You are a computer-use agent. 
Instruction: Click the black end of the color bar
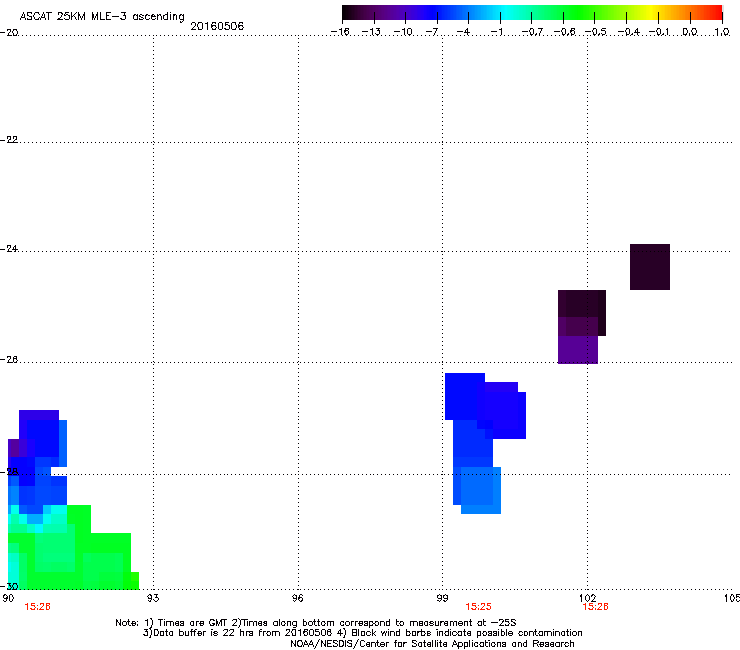point(352,13)
